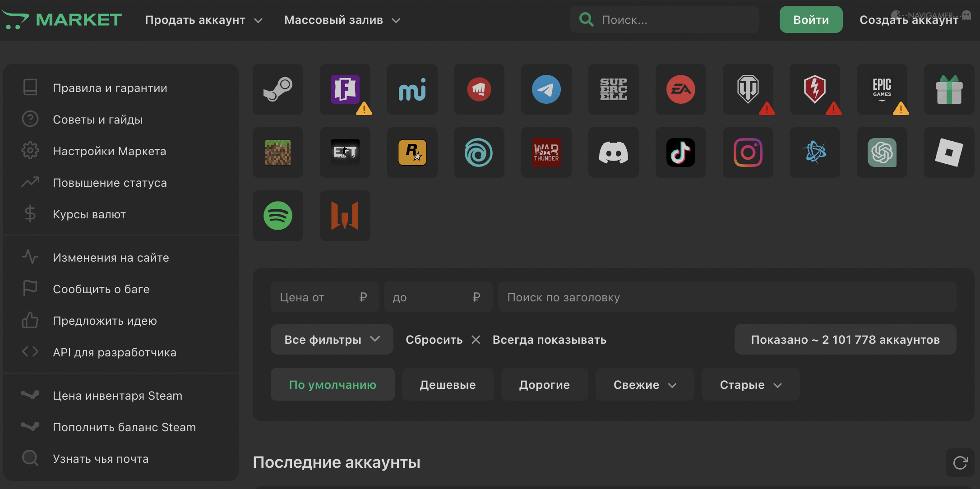Focus the top Поиск field
980x489 pixels.
665,19
